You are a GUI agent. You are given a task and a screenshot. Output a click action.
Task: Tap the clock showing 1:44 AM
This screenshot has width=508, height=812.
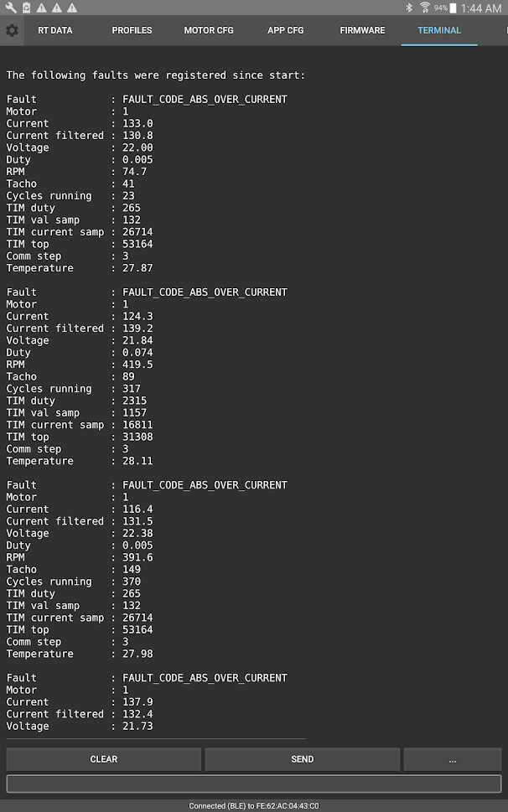[481, 8]
